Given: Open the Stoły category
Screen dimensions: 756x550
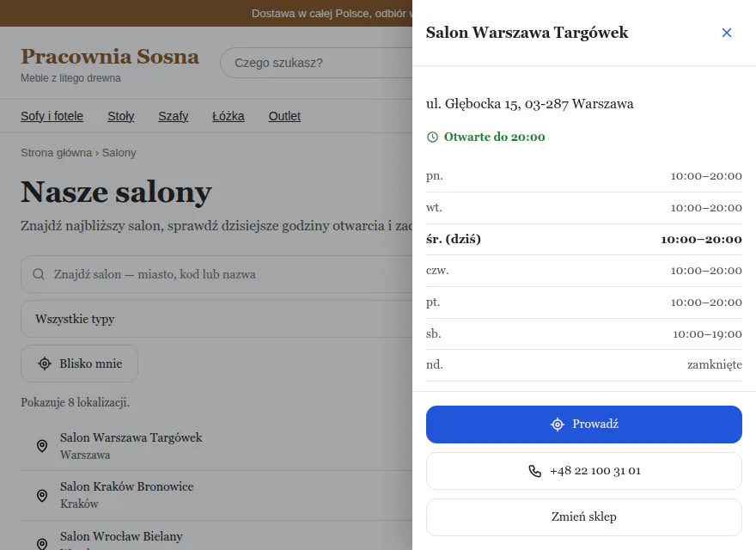Looking at the screenshot, I should [121, 116].
